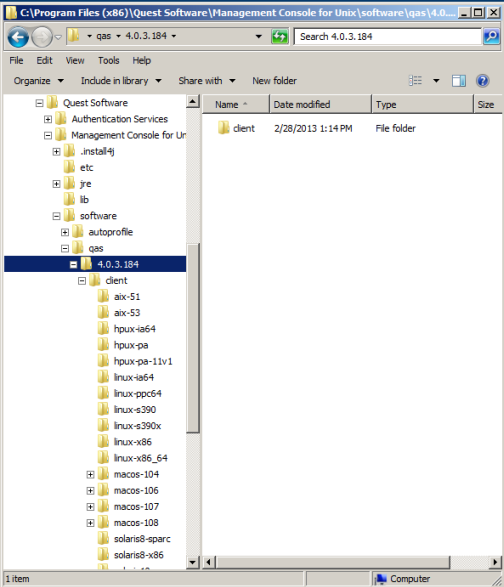Screen dimensions: 504x587
Task: Click the Change your view icon
Action: [x=415, y=80]
